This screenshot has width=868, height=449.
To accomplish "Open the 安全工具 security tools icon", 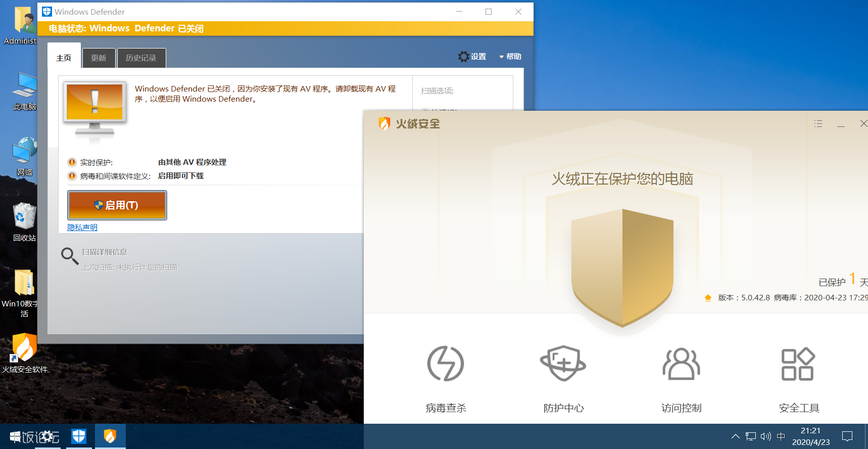I will click(798, 364).
